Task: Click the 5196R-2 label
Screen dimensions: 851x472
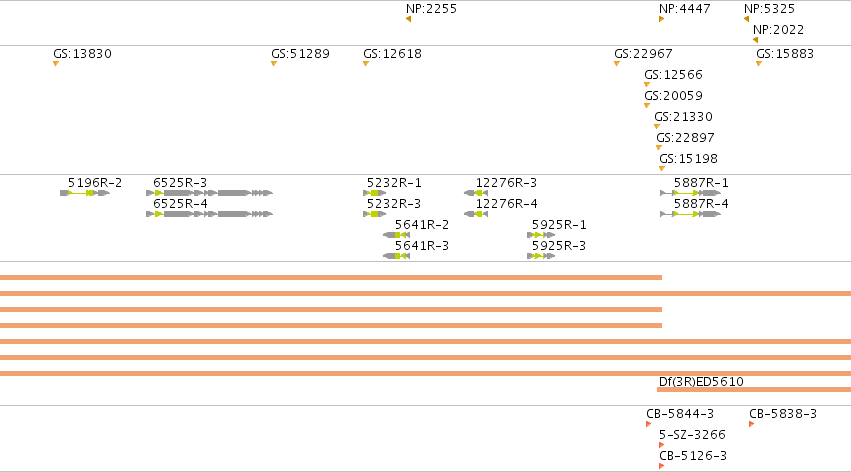Action: tap(95, 183)
